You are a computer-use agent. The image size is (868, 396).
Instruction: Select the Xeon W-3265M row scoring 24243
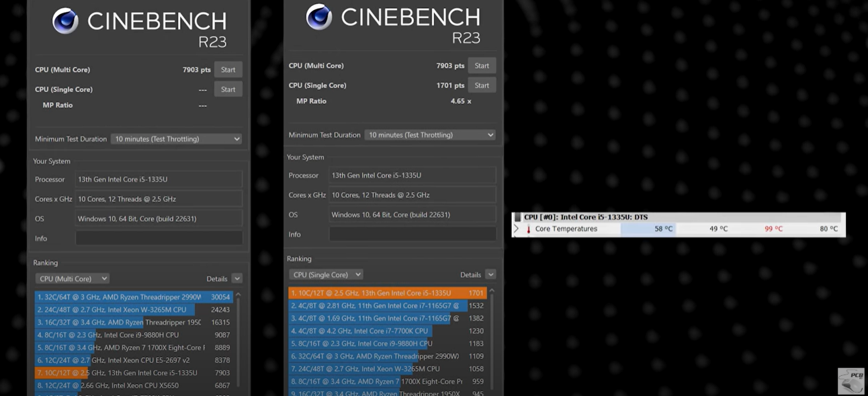coord(133,309)
